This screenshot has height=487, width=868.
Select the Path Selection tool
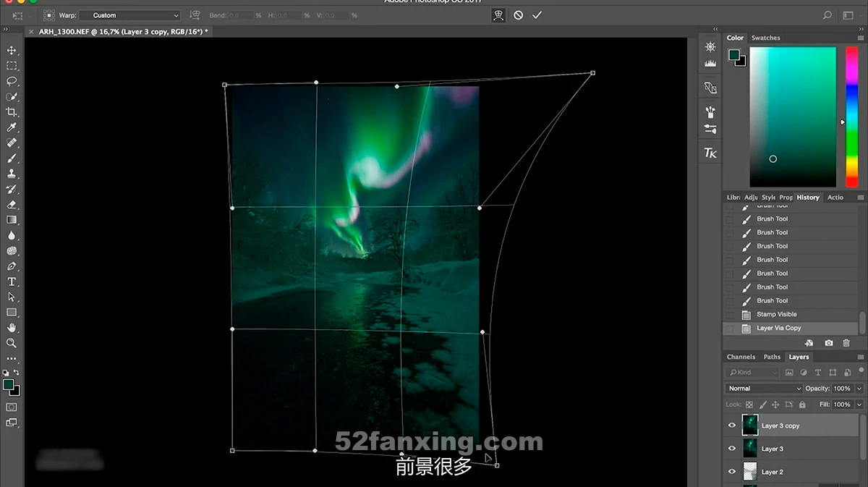[12, 297]
